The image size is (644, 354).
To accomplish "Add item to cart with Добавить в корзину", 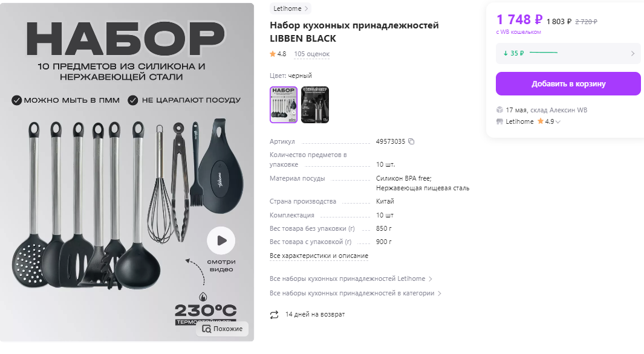I will (568, 84).
